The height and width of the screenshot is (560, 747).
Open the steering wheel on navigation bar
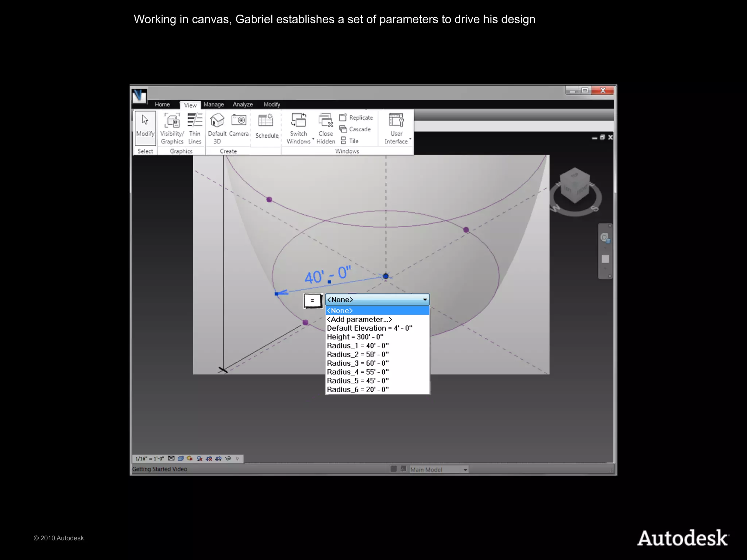click(x=605, y=238)
